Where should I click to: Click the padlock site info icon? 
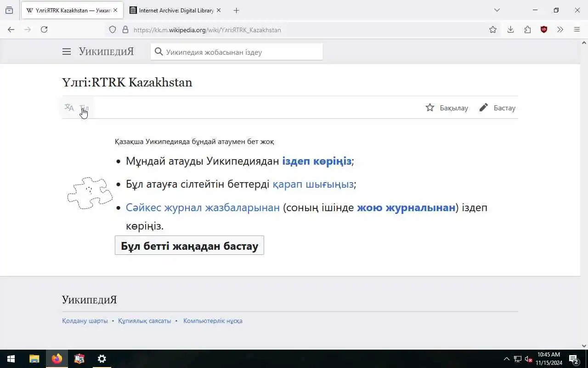point(125,30)
